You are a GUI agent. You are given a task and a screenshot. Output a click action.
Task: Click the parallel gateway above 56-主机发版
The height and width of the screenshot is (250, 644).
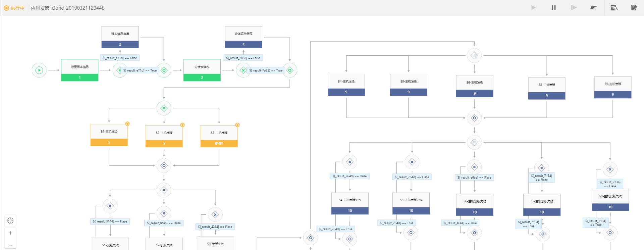tap(474, 55)
